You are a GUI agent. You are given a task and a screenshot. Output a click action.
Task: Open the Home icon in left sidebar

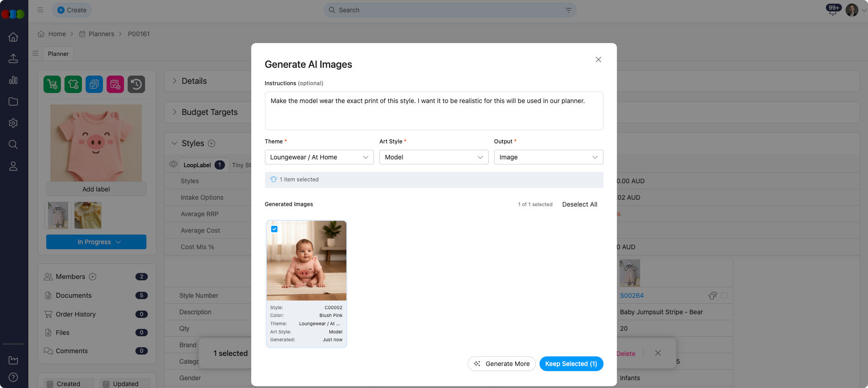tap(13, 37)
